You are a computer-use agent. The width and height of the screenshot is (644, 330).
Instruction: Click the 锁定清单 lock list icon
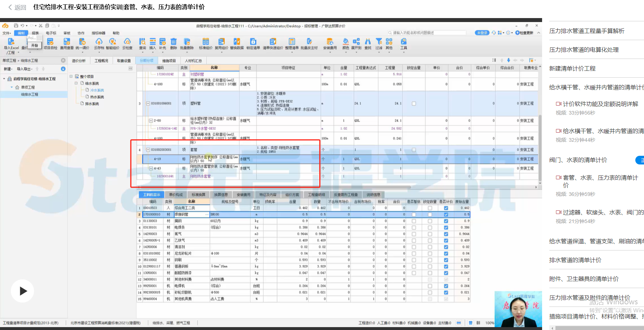(x=253, y=44)
